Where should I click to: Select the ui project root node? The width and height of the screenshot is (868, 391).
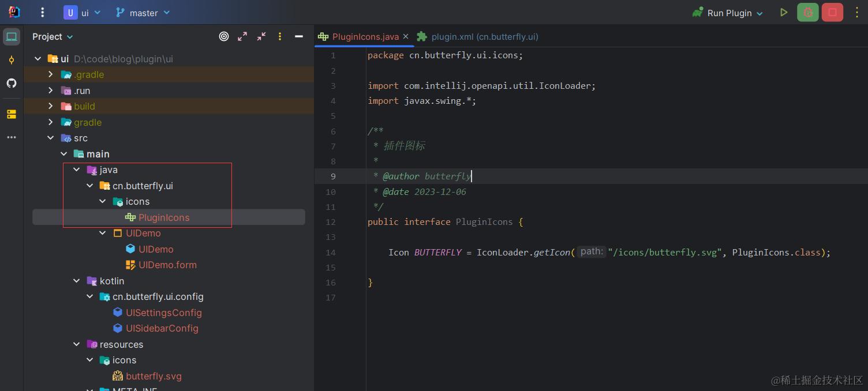pos(65,59)
